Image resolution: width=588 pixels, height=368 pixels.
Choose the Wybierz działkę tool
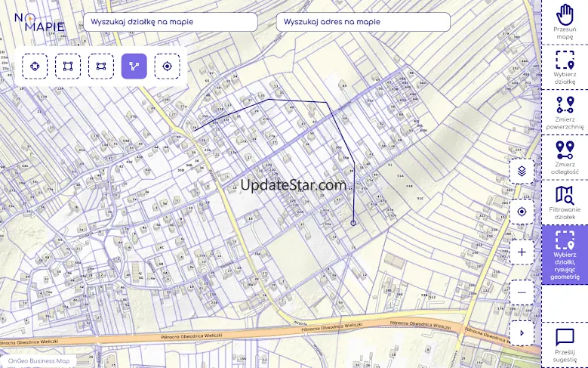coord(565,67)
